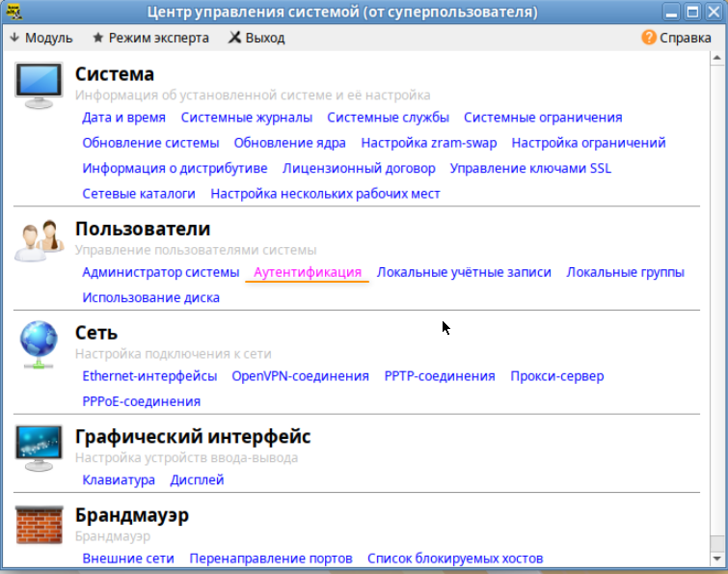
Task: Click the scrollbar up arrow
Action: (x=716, y=58)
